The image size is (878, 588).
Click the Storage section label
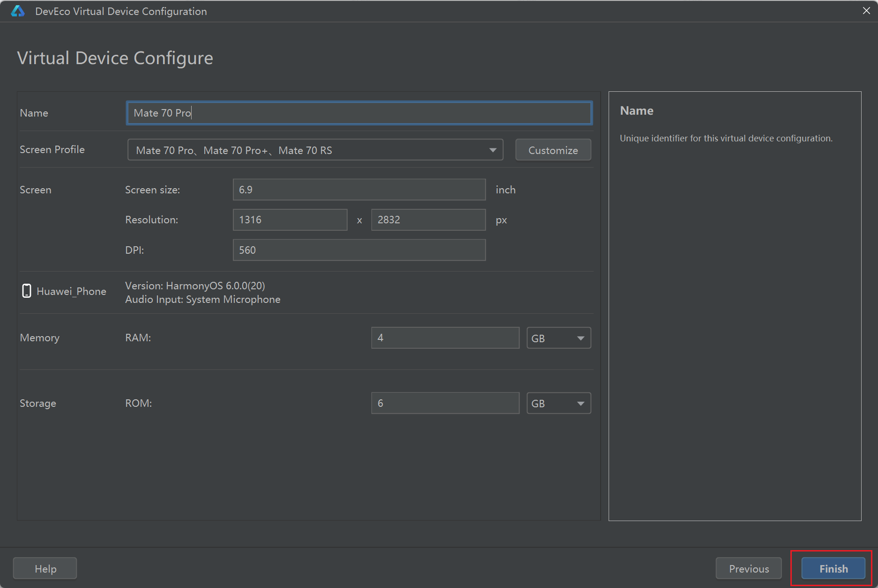(38, 403)
